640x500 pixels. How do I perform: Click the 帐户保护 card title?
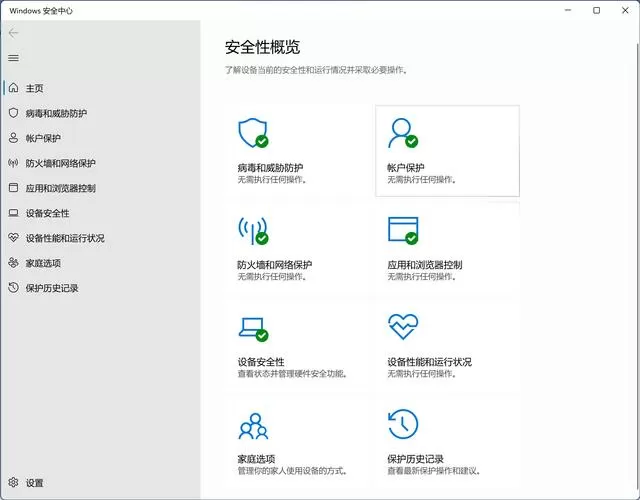406,168
